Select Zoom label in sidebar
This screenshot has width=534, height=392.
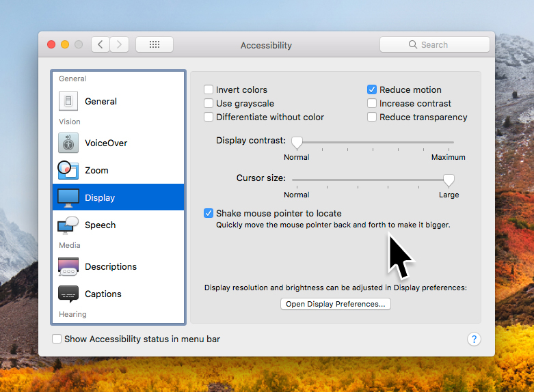[96, 171]
